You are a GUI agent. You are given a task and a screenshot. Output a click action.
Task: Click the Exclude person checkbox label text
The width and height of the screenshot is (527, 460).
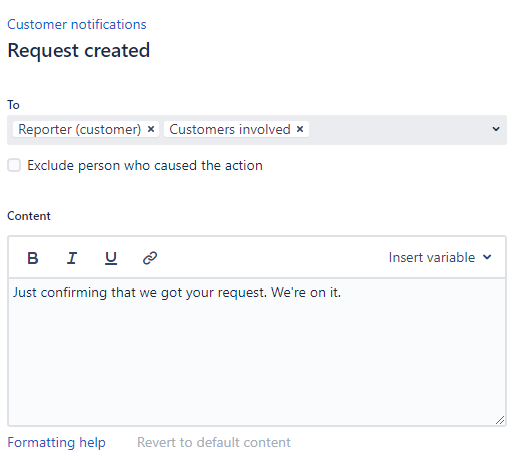click(145, 166)
